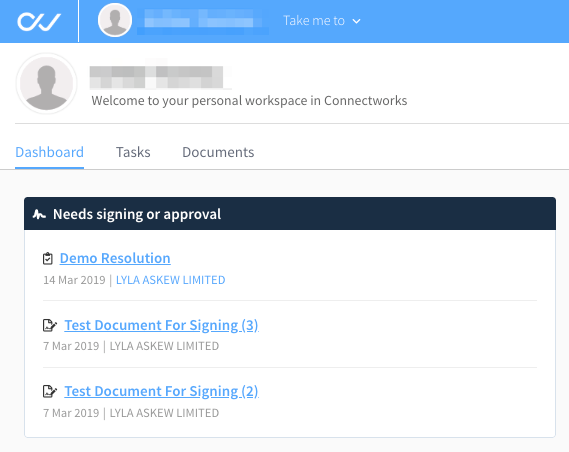569x452 pixels.
Task: Open Test Document For Signing (3)
Action: (161, 325)
